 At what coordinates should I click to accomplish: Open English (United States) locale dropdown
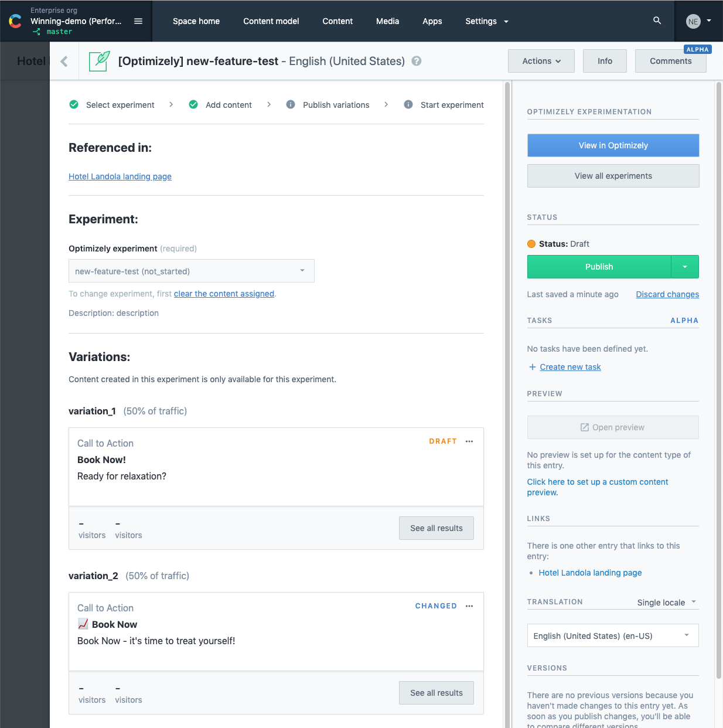tap(613, 635)
